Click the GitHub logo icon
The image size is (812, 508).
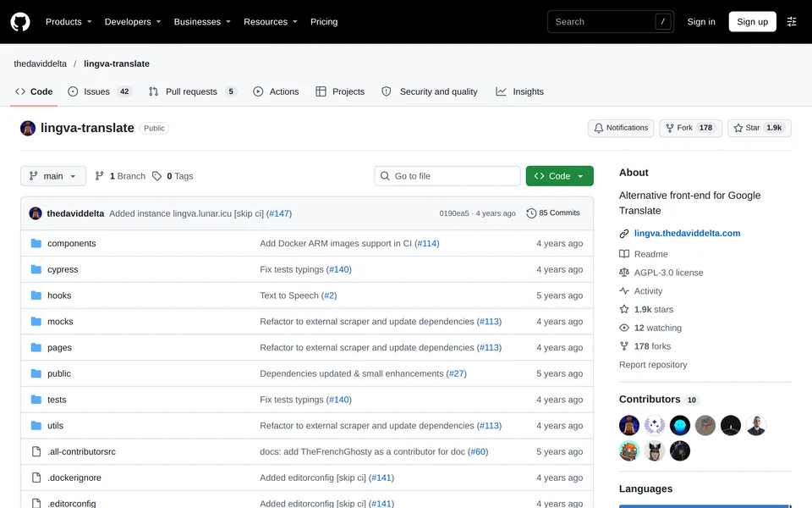20,22
